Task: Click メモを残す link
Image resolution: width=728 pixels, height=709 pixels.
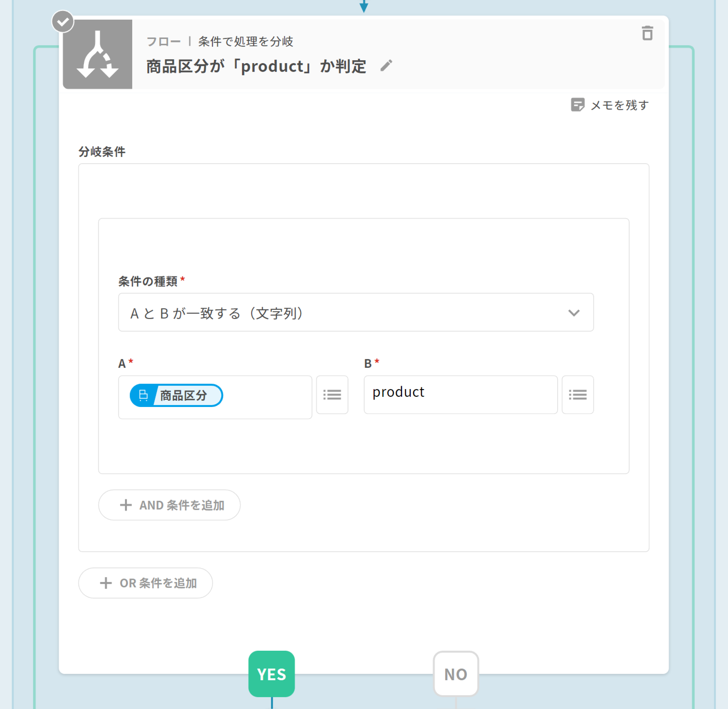Action: coord(619,106)
